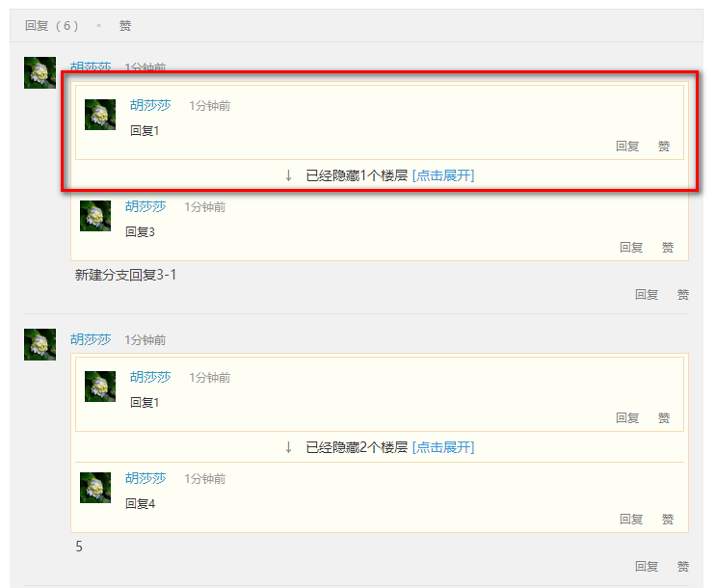Expand the hidden 2 floors via 点击展开
Screen dimensions: 716x588
[x=443, y=447]
